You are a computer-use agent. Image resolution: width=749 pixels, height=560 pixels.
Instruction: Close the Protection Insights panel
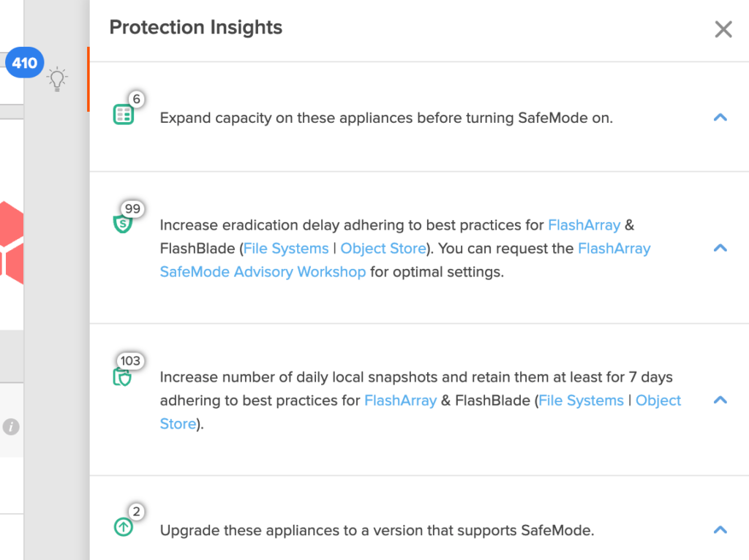tap(723, 29)
